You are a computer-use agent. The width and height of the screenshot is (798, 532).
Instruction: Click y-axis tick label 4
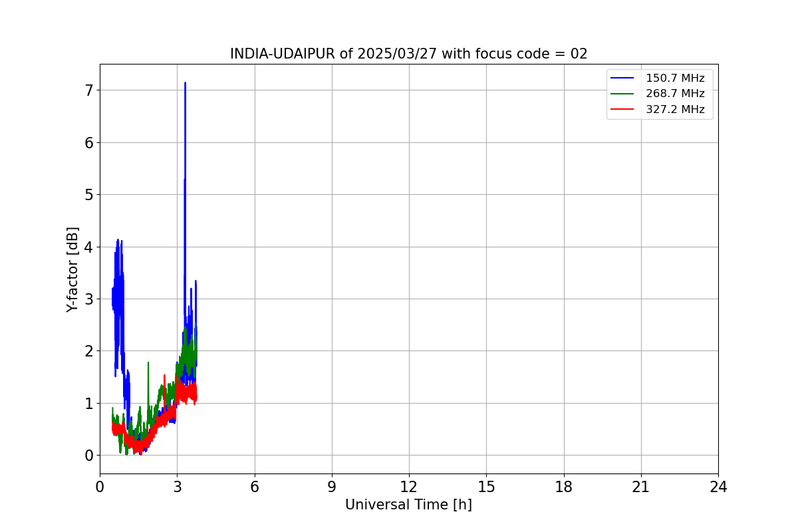coord(88,247)
